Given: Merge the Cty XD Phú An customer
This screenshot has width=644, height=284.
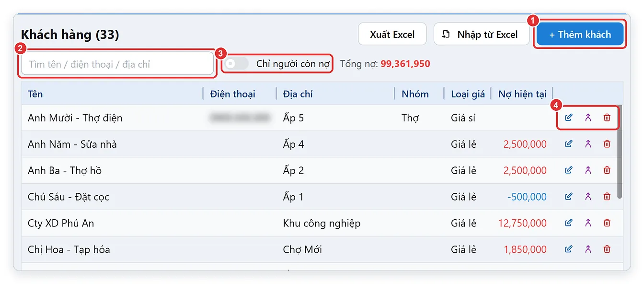Looking at the screenshot, I should [x=588, y=223].
